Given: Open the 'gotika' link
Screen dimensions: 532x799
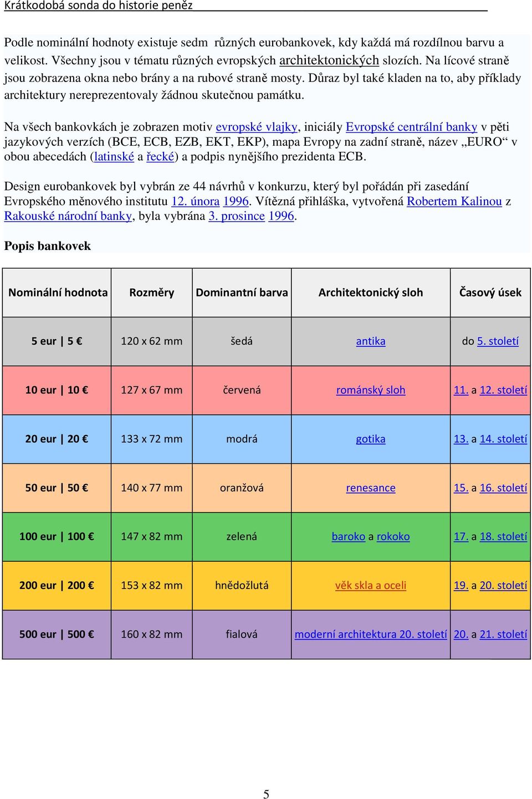Looking at the screenshot, I should tap(371, 439).
